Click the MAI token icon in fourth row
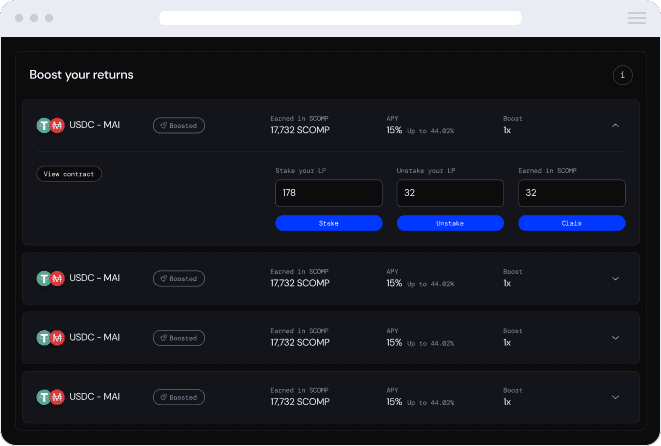Viewport: 661px width, 446px height. [57, 397]
